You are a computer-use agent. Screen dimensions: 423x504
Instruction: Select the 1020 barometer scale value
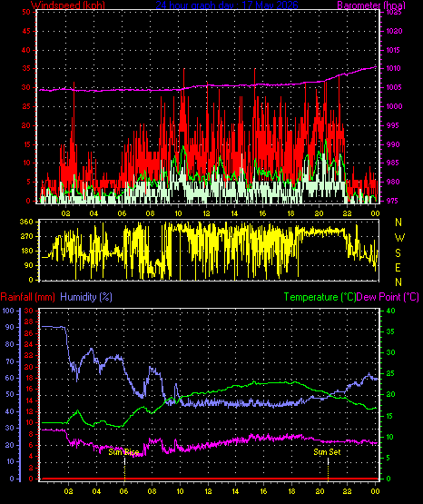point(394,31)
